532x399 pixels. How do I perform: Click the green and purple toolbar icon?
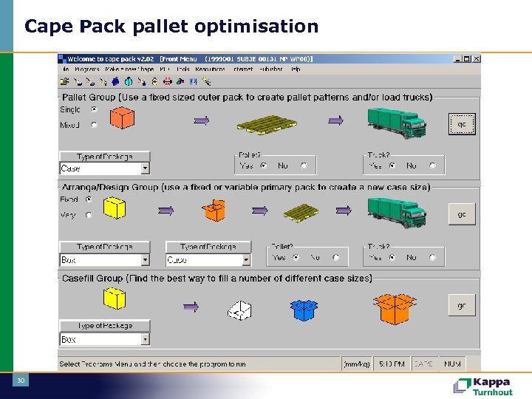[180, 81]
